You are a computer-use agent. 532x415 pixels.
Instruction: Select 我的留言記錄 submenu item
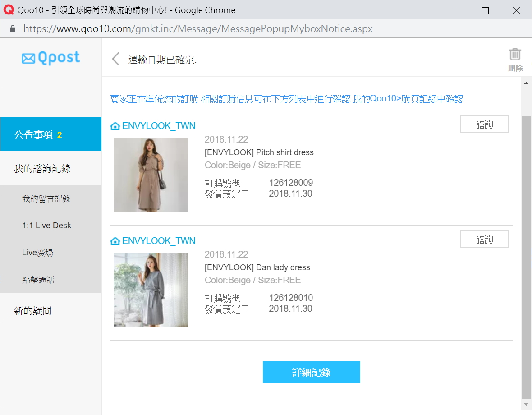coord(46,199)
